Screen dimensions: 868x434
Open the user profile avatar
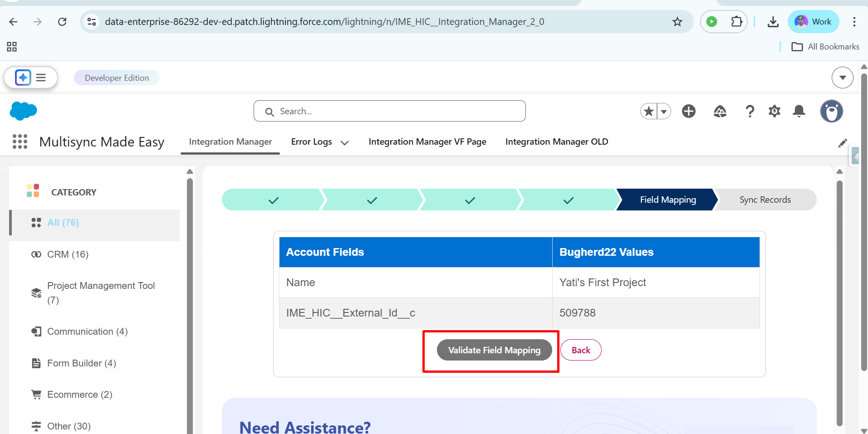tap(832, 111)
